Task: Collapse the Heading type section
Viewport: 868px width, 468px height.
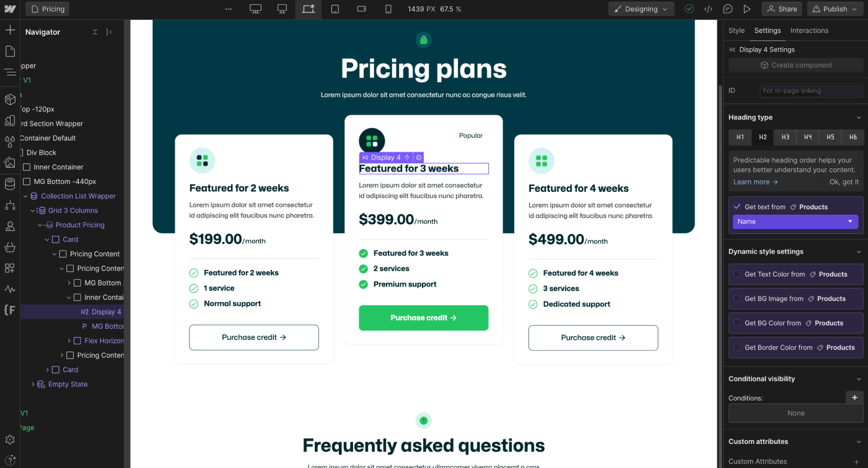Action: pos(859,117)
